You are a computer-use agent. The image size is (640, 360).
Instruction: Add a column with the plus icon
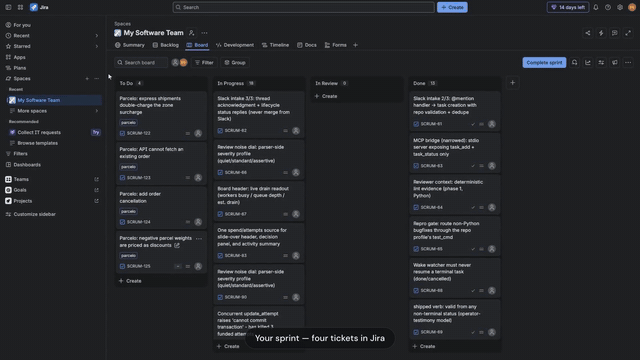click(513, 83)
